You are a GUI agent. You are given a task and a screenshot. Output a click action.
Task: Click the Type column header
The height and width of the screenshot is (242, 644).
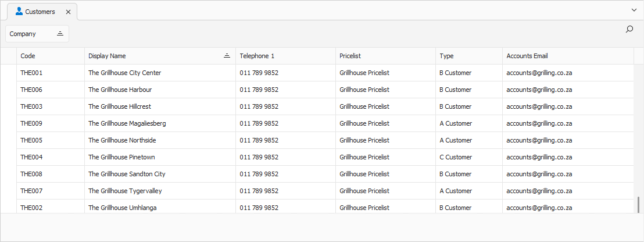(469, 56)
